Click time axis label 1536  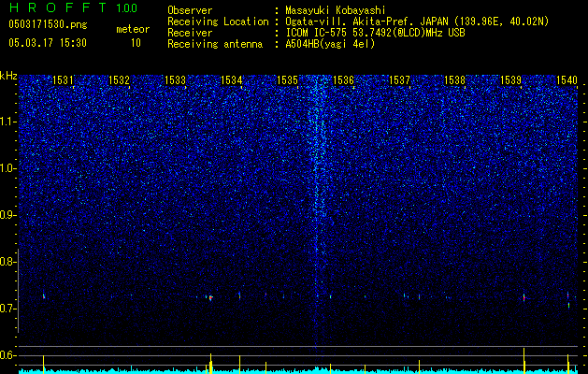(343, 79)
